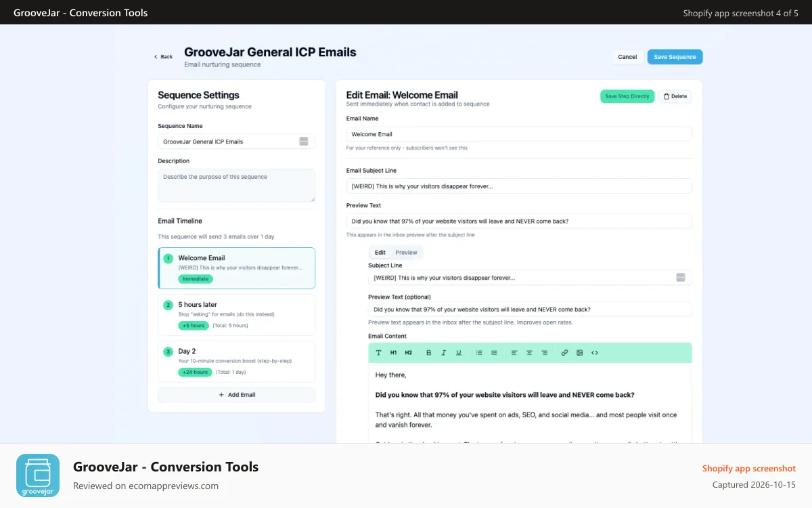Click the Sequence Name input field
This screenshot has height=508, width=812.
click(x=237, y=142)
